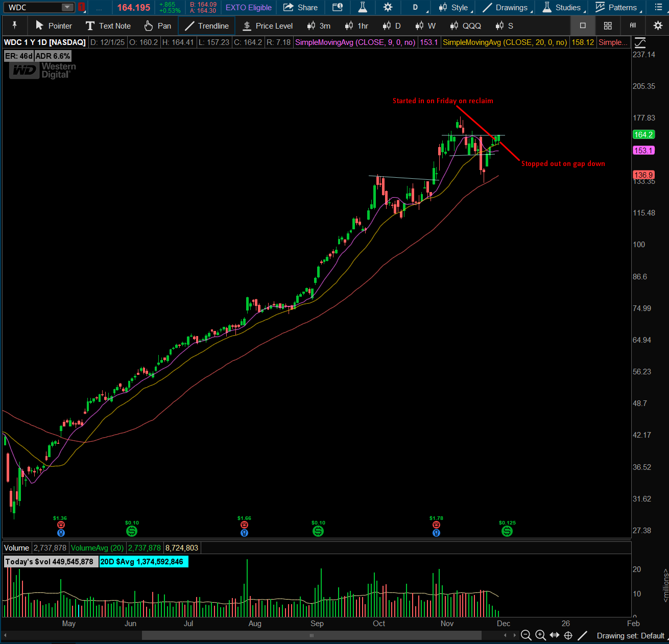Select the Trendline drawing tool
Viewport: 669px width, 644px height.
[207, 26]
